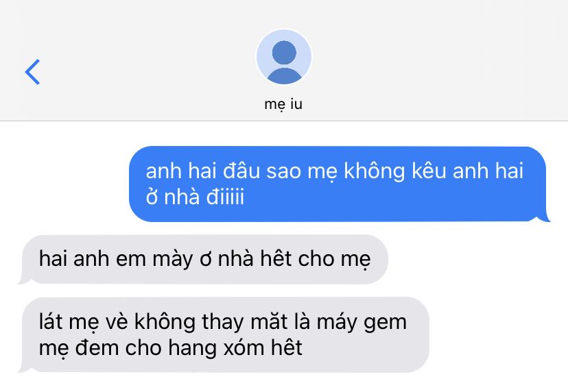Open the contact avatar picture
This screenshot has width=568, height=392.
point(283,57)
